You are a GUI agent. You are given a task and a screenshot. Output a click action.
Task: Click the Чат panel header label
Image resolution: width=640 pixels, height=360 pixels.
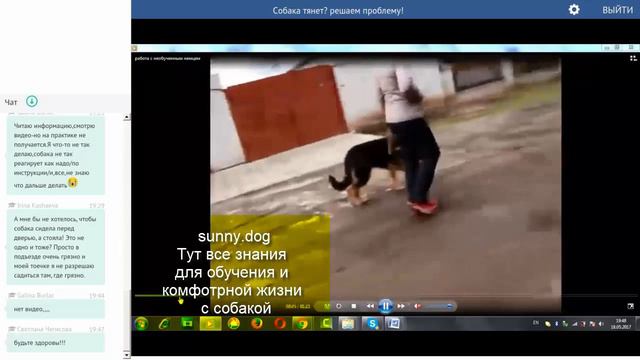pos(11,102)
